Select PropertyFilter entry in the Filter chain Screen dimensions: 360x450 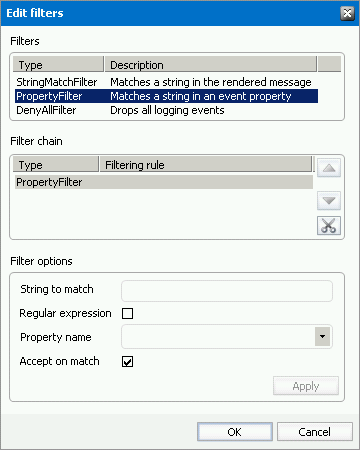click(164, 182)
